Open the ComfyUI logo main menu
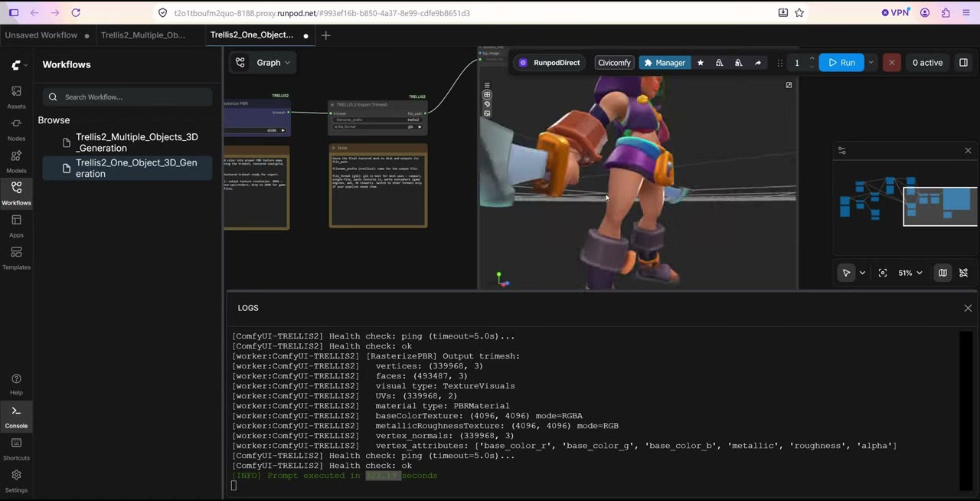 [18, 65]
